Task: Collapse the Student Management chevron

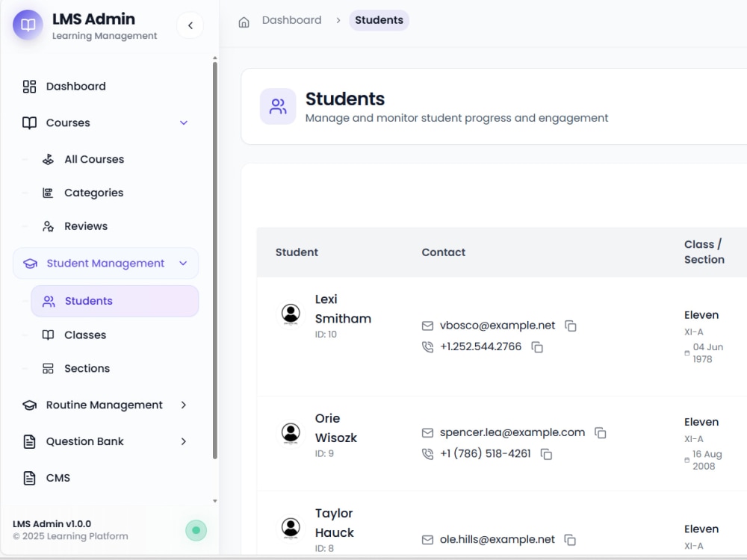Action: 184,264
